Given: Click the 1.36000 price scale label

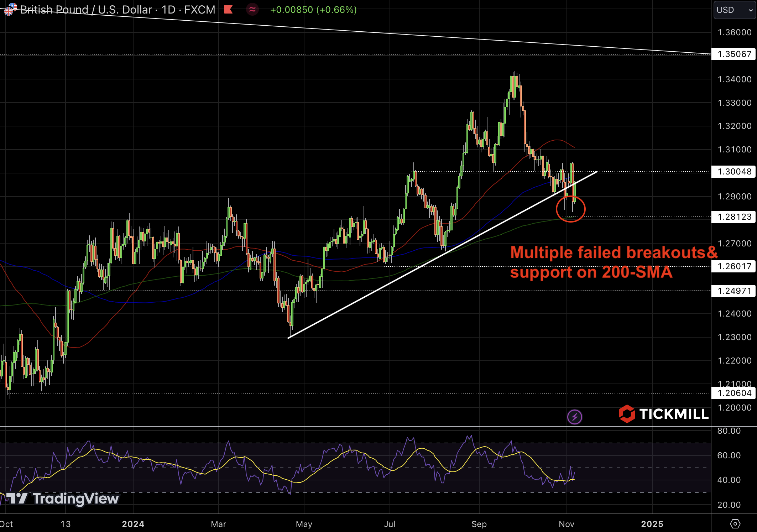Looking at the screenshot, I should [x=735, y=32].
